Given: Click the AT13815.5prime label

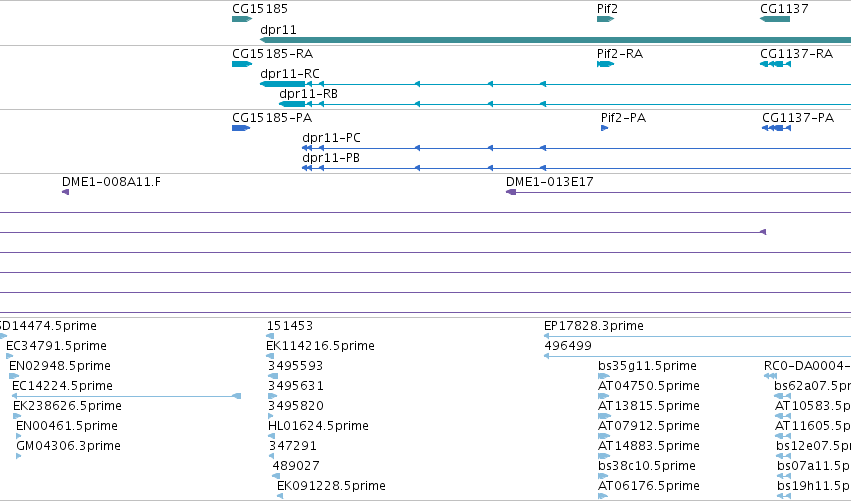Looking at the screenshot, I should pos(649,406).
